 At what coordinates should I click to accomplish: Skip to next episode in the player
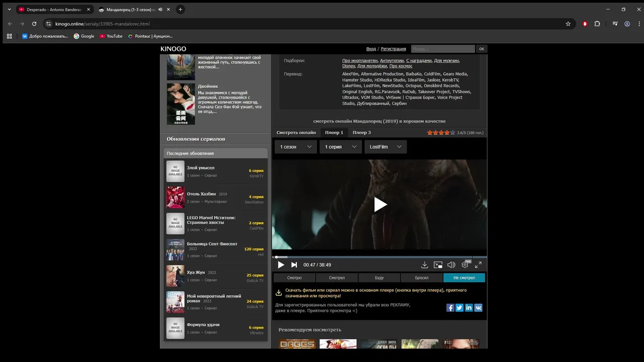point(294,265)
